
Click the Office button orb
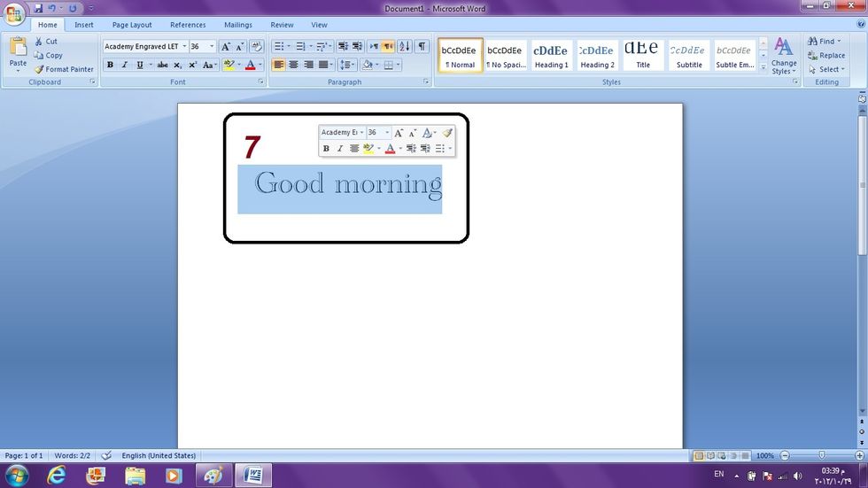[14, 13]
